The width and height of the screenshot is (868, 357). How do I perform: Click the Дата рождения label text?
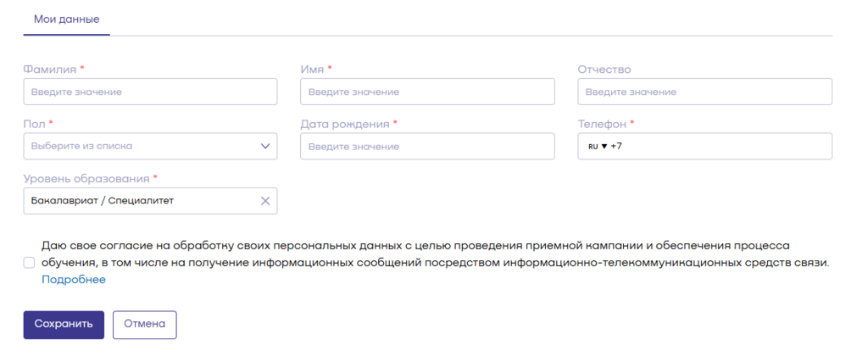[345, 124]
